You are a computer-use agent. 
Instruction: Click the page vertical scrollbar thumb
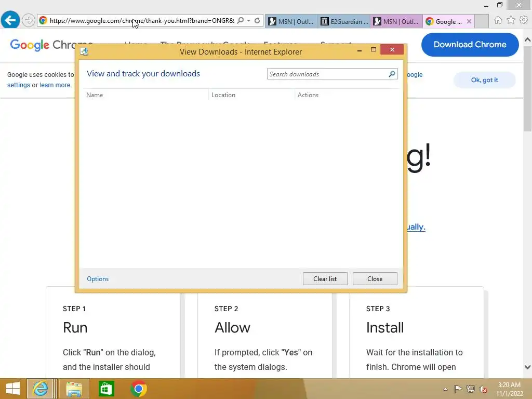coord(527,89)
